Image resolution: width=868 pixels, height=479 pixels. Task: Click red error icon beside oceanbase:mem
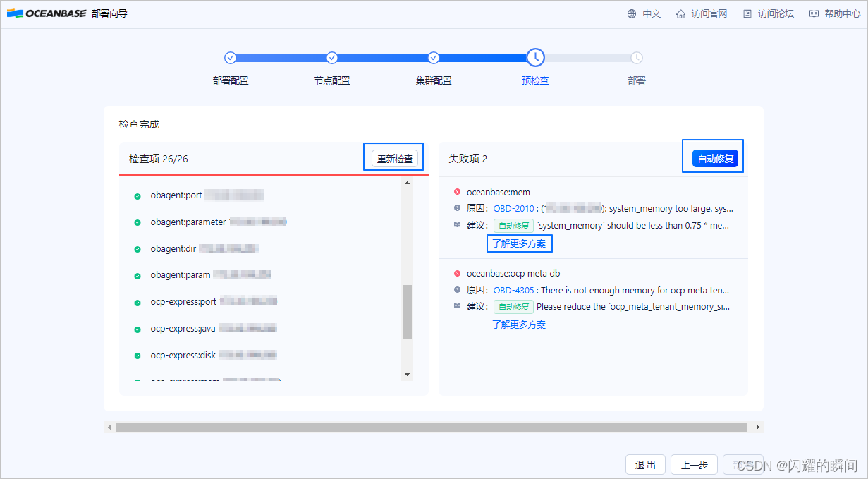point(457,192)
